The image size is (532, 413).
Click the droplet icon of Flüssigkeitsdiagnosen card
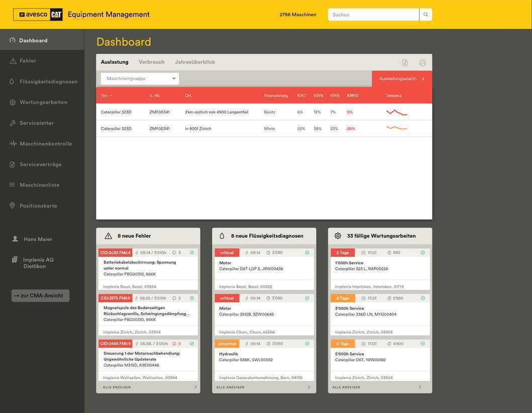(x=222, y=236)
